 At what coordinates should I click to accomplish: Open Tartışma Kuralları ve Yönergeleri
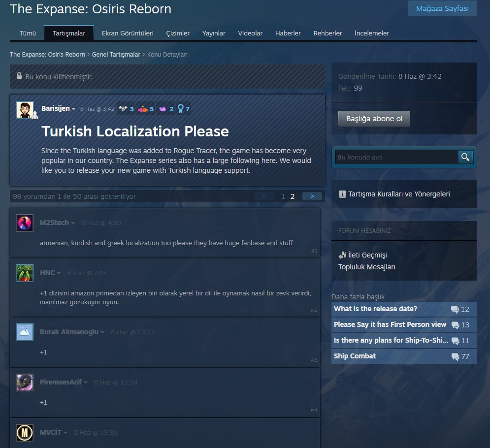click(x=399, y=194)
